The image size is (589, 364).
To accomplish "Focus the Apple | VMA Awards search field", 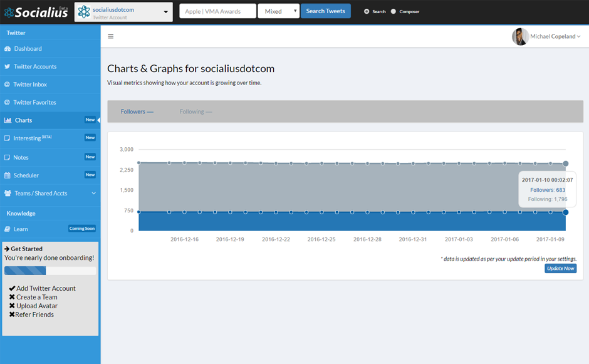I will tap(217, 11).
